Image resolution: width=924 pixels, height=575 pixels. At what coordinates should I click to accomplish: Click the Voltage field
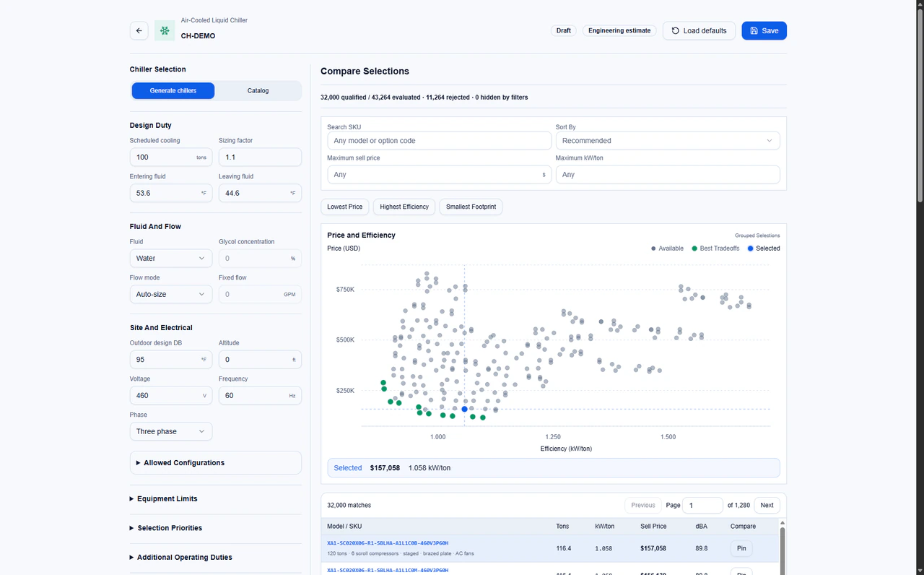coord(171,395)
